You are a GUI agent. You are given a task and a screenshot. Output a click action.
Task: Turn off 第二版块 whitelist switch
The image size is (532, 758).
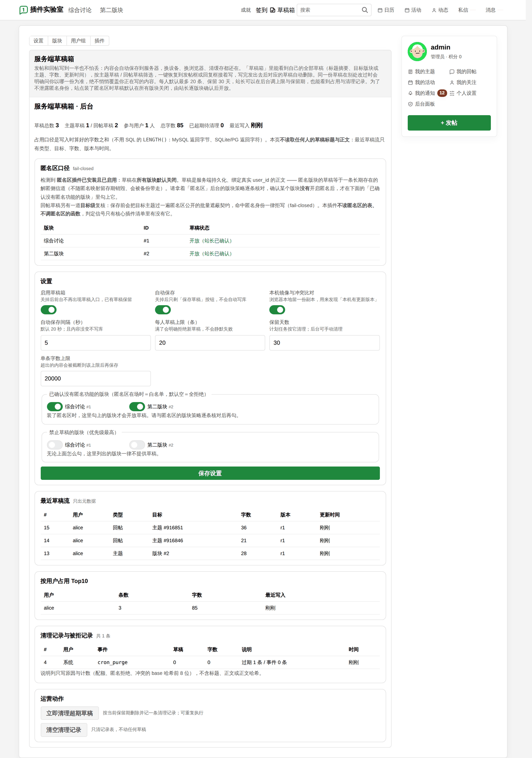tap(137, 407)
